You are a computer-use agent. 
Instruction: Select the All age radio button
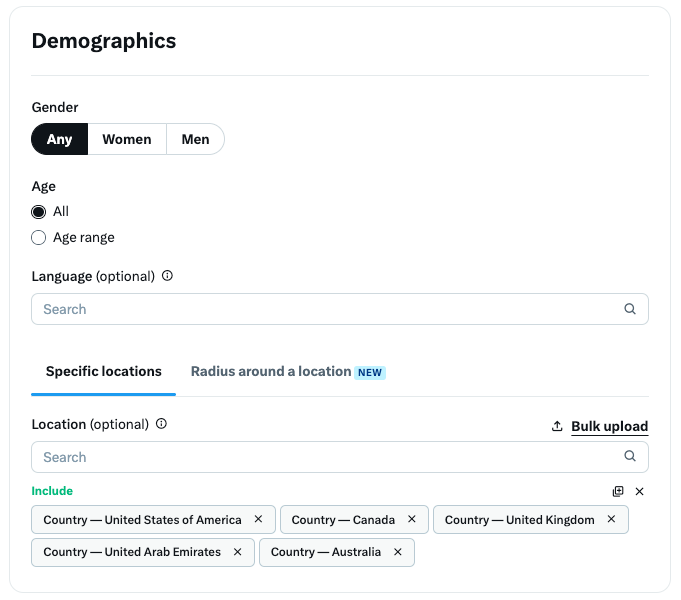pos(39,212)
